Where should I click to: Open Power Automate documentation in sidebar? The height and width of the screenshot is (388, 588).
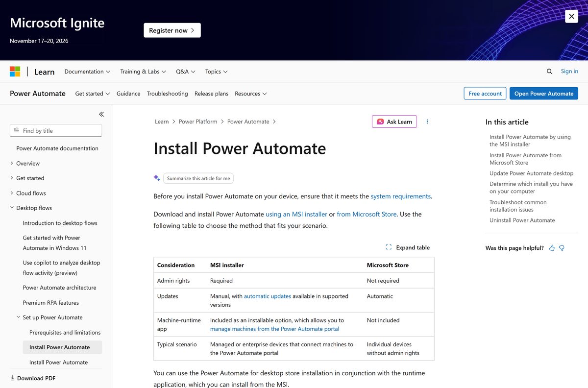(57, 148)
